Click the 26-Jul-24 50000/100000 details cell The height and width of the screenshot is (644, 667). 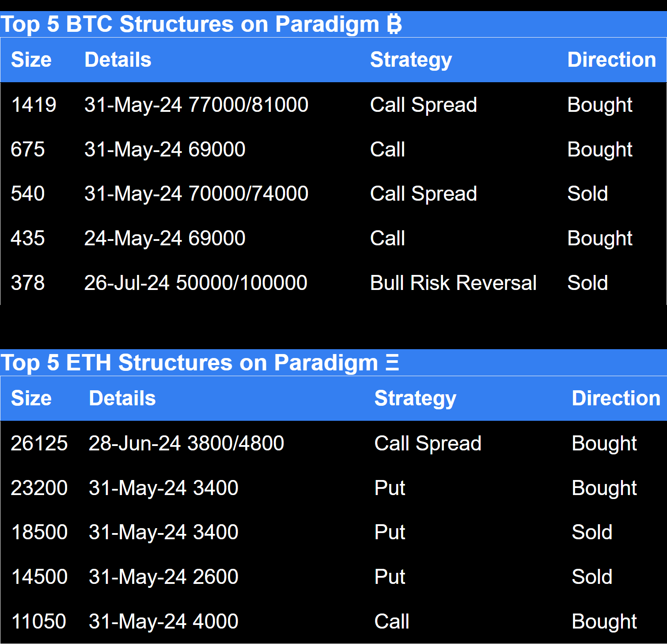pos(196,283)
